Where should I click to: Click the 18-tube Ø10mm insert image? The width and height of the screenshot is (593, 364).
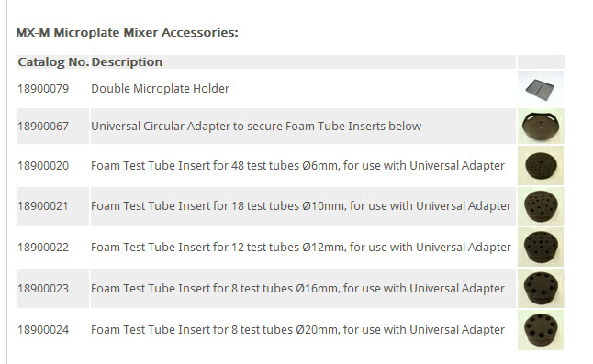pyautogui.click(x=541, y=206)
